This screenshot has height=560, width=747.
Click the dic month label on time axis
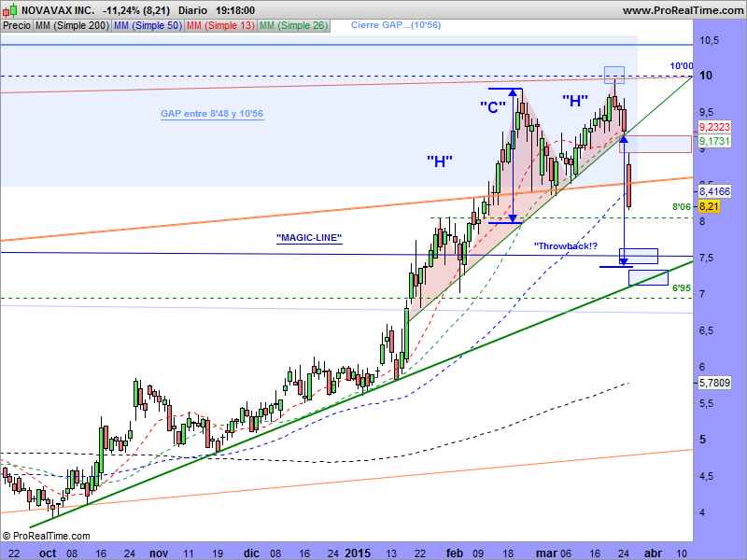click(x=251, y=553)
